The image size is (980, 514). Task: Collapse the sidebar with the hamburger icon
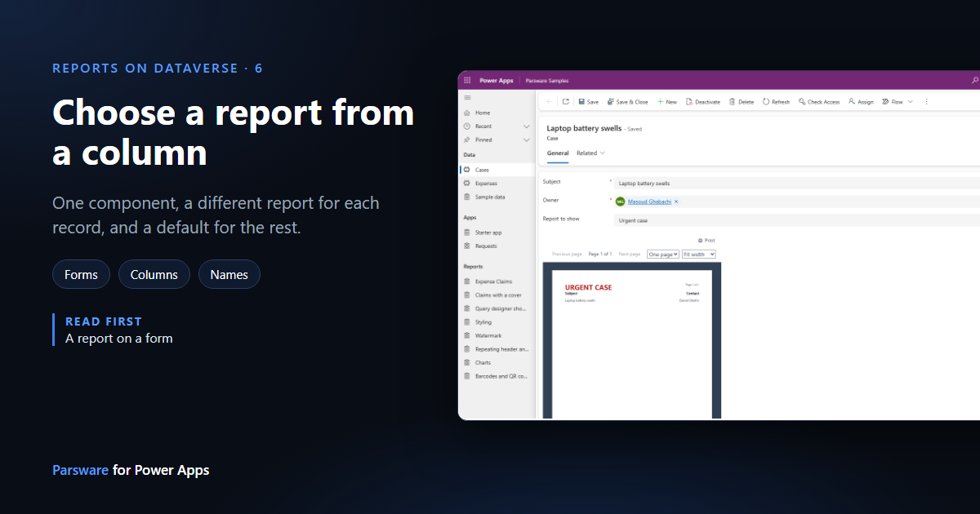(x=466, y=97)
